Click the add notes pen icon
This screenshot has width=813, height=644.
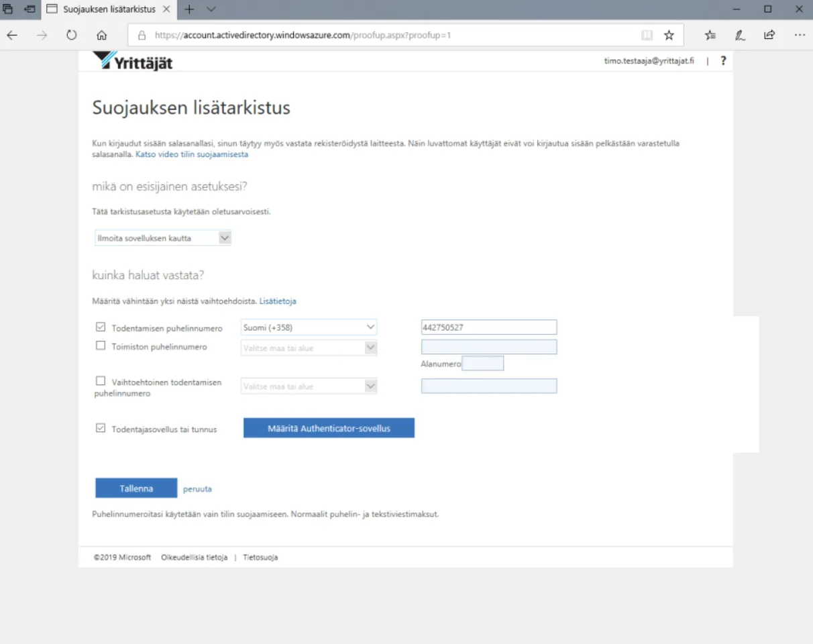pyautogui.click(x=740, y=35)
